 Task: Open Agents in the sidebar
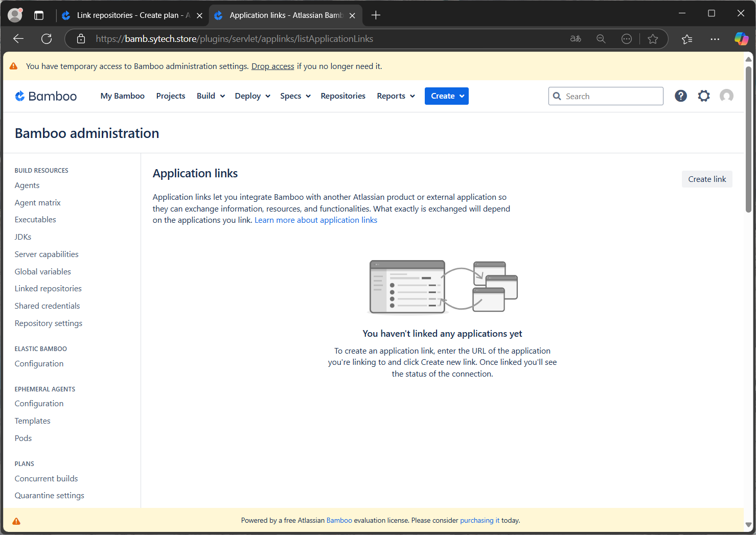coord(27,185)
